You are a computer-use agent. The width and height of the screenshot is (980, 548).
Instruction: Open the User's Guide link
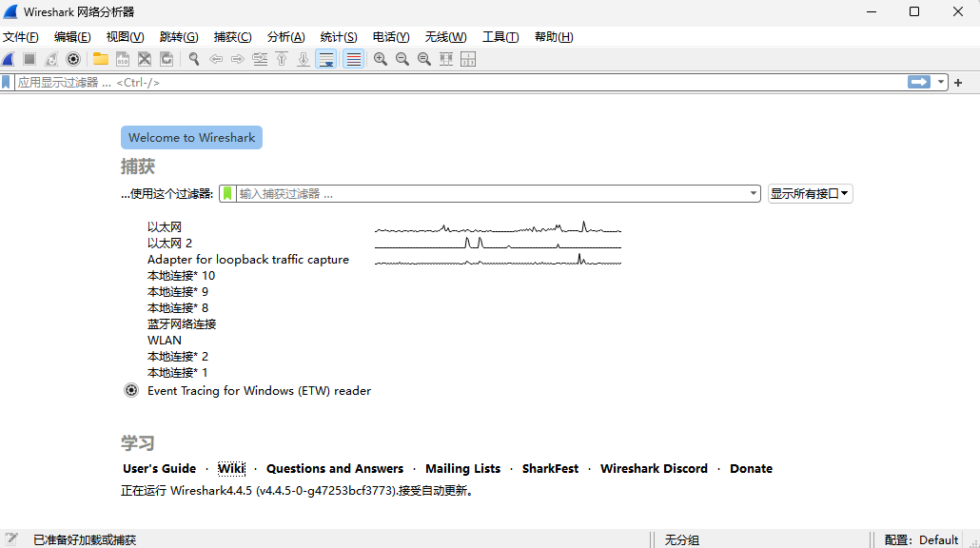point(159,468)
